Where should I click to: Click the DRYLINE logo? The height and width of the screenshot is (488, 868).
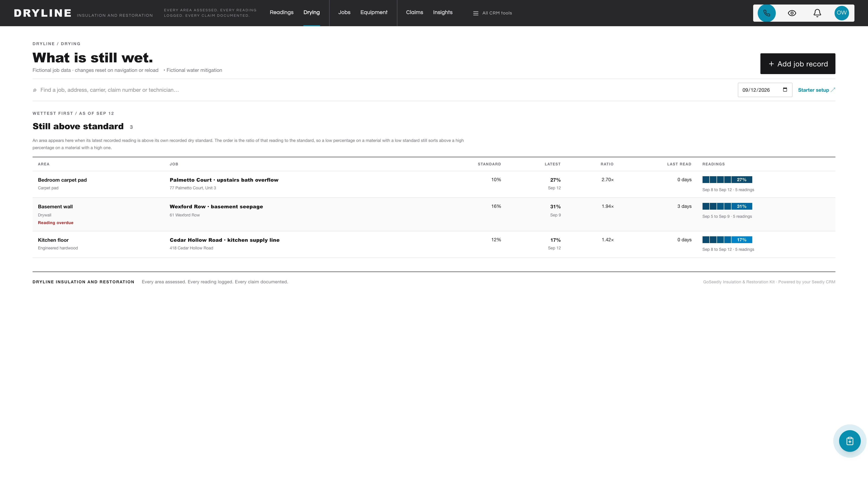pyautogui.click(x=42, y=13)
